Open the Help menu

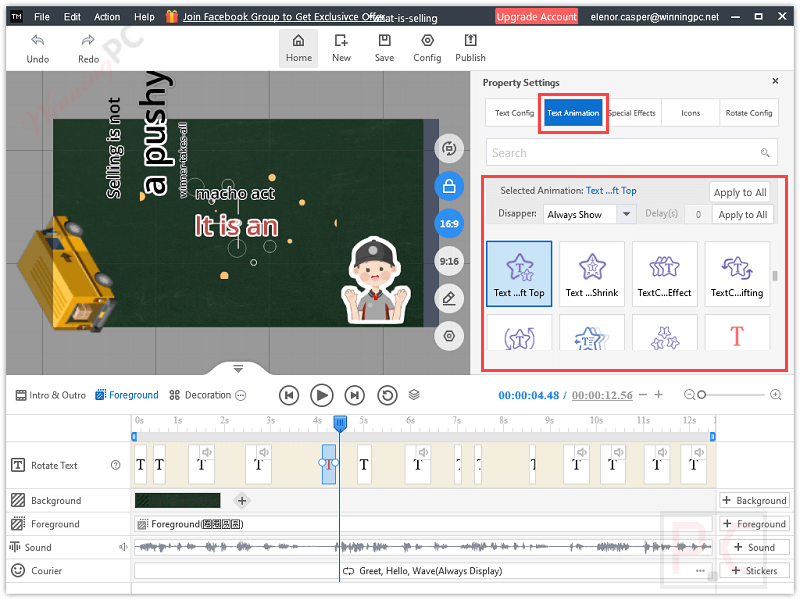144,17
